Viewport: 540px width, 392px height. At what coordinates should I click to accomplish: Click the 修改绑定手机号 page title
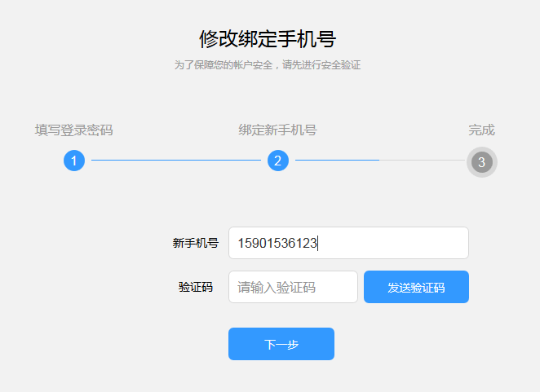268,38
